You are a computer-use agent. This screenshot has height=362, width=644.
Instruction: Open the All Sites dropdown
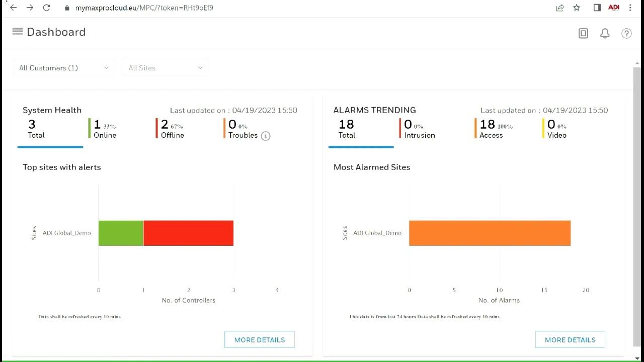165,68
